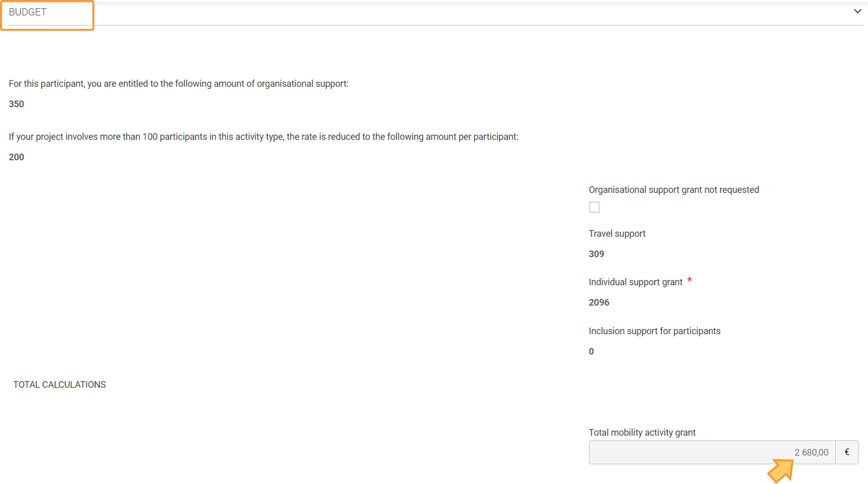This screenshot has width=868, height=484.
Task: Click the Individual support grant label
Action: (x=635, y=282)
